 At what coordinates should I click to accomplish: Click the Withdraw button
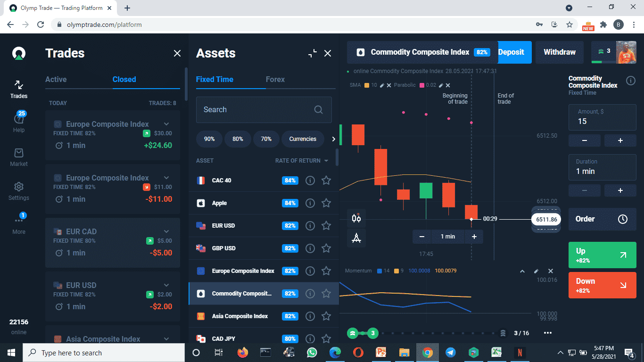tap(560, 52)
